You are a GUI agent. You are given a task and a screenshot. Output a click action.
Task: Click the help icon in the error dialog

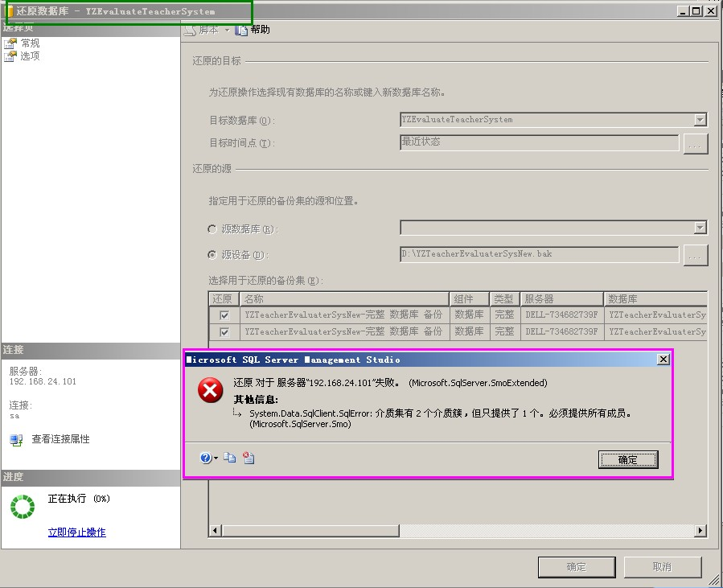pos(205,458)
